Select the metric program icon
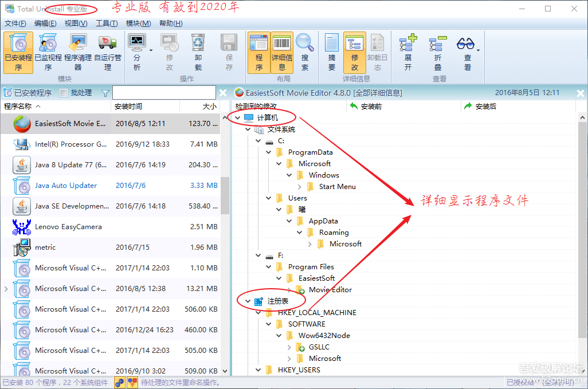The height and width of the screenshot is (389, 588). coord(22,247)
